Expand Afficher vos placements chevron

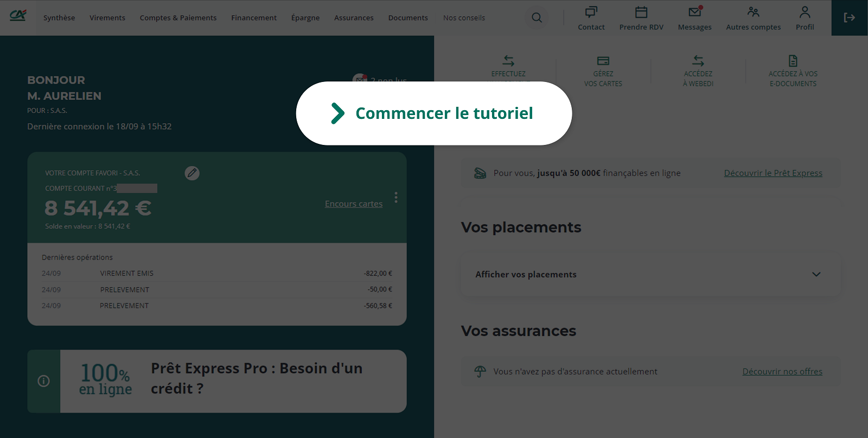click(816, 275)
